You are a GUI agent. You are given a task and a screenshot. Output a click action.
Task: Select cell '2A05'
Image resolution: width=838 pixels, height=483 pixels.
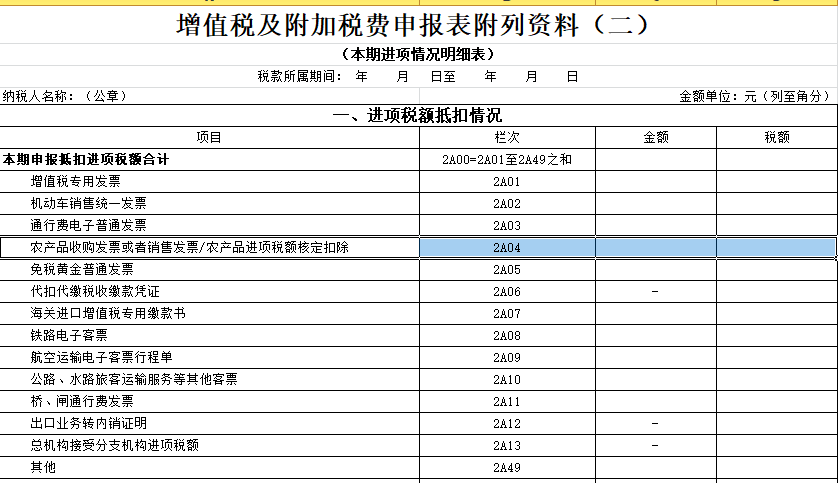[507, 270]
